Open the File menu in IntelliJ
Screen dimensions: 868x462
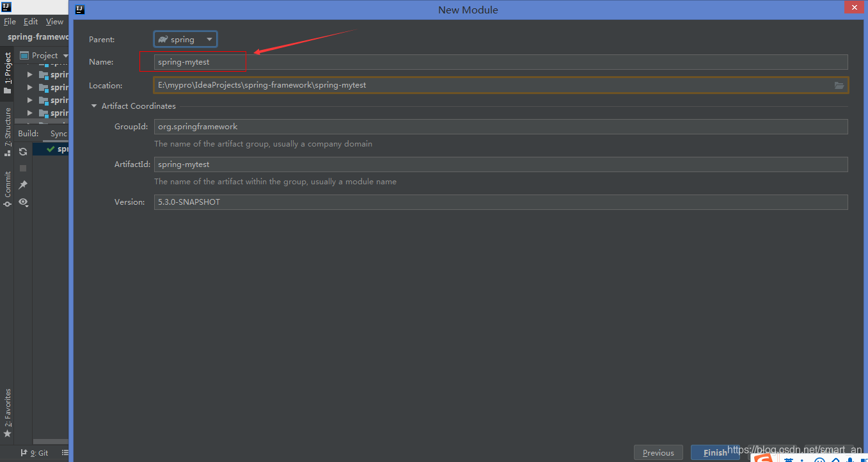point(10,21)
